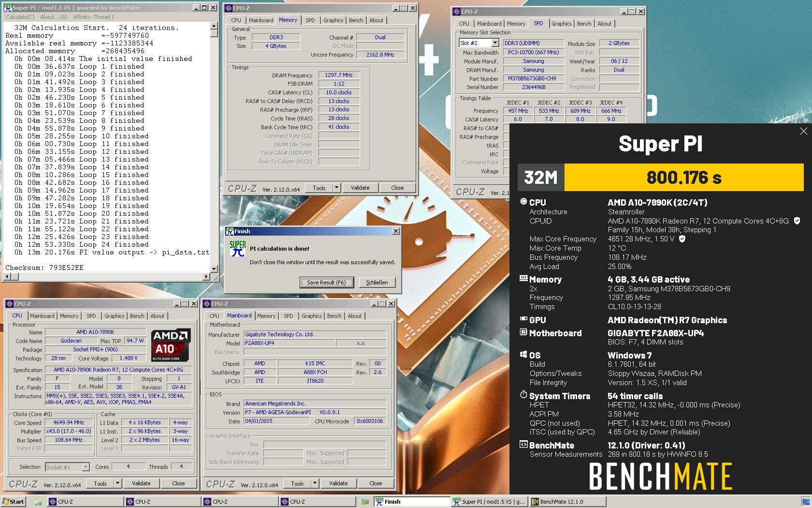Click the "Checksum: 793E52EE" line in Super PI
Screen dimensions: 812x508
point(44,268)
